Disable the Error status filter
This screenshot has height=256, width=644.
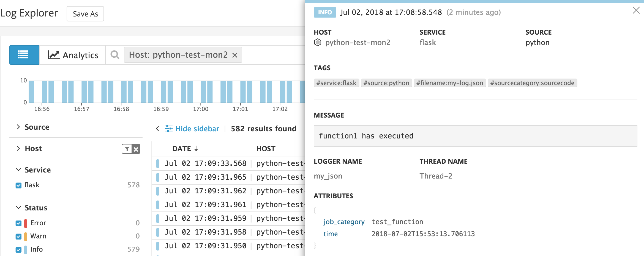[x=18, y=223]
